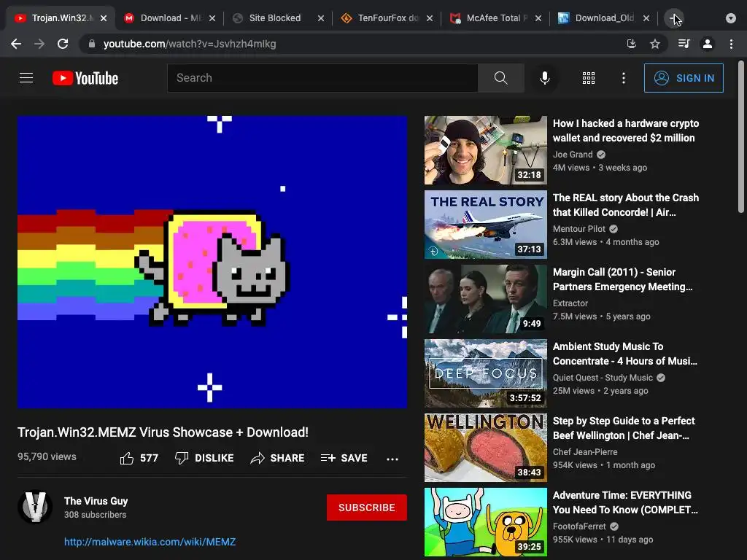Reload the YouTube page
Screen dimensions: 747x560
click(x=63, y=44)
